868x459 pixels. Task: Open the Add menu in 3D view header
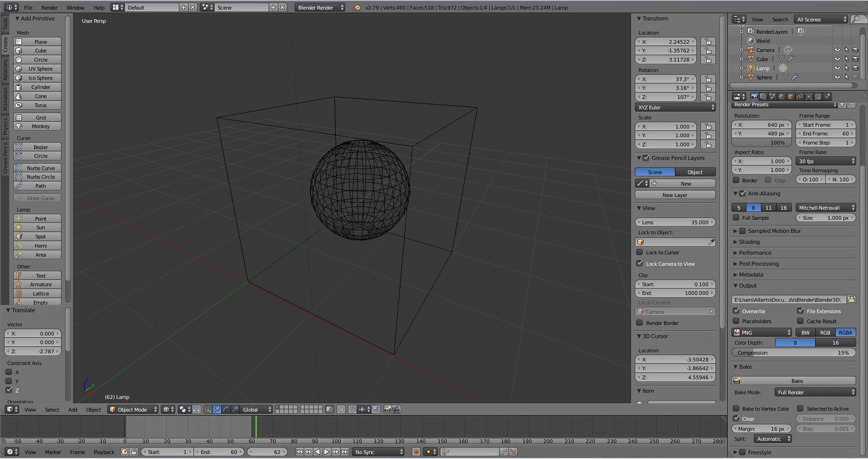(x=72, y=409)
